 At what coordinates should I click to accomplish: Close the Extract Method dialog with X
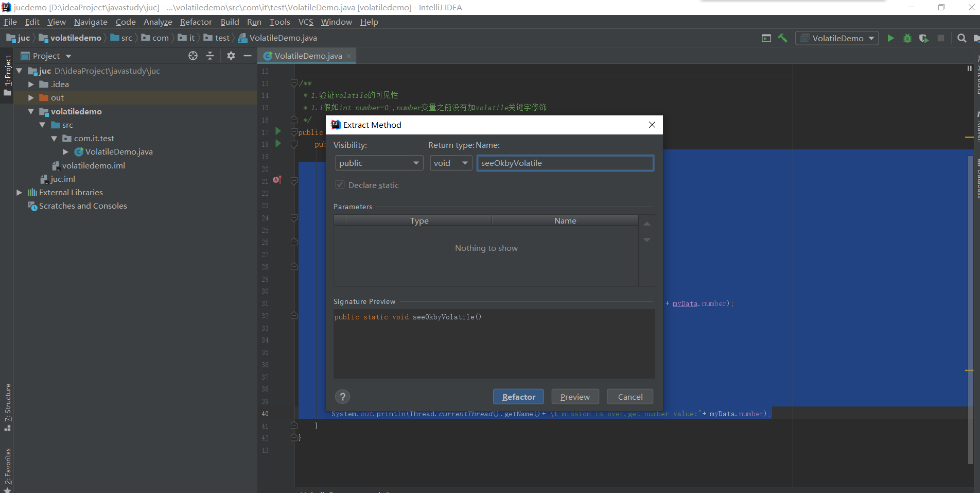652,125
